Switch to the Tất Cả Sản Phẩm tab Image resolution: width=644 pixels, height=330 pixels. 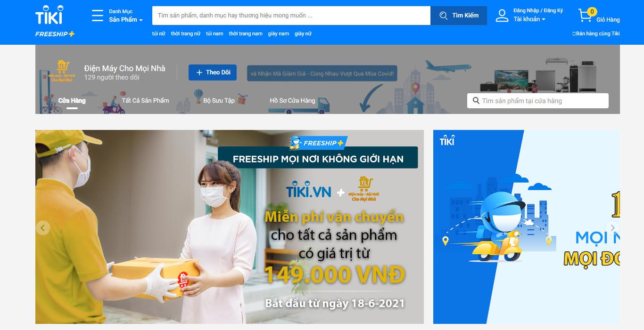145,100
